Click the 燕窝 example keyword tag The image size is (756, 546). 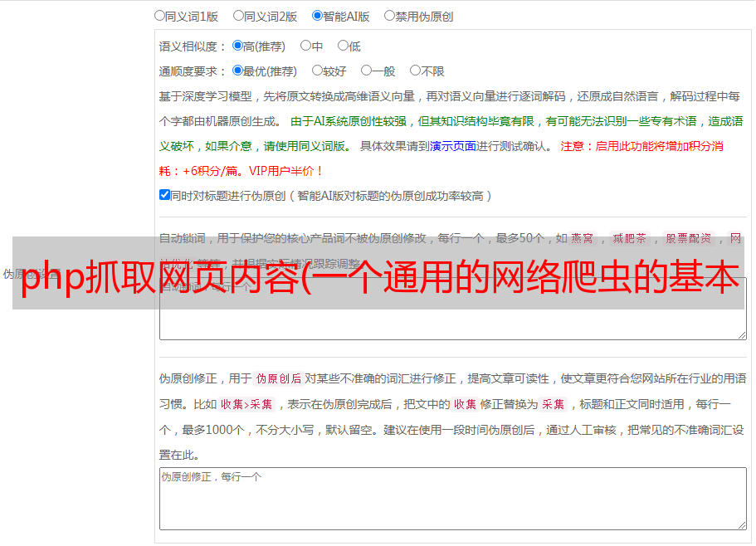(583, 238)
